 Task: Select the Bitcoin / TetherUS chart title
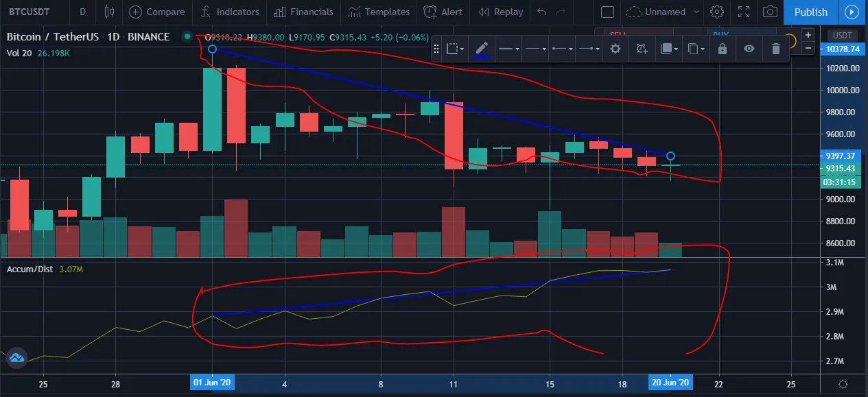(89, 36)
